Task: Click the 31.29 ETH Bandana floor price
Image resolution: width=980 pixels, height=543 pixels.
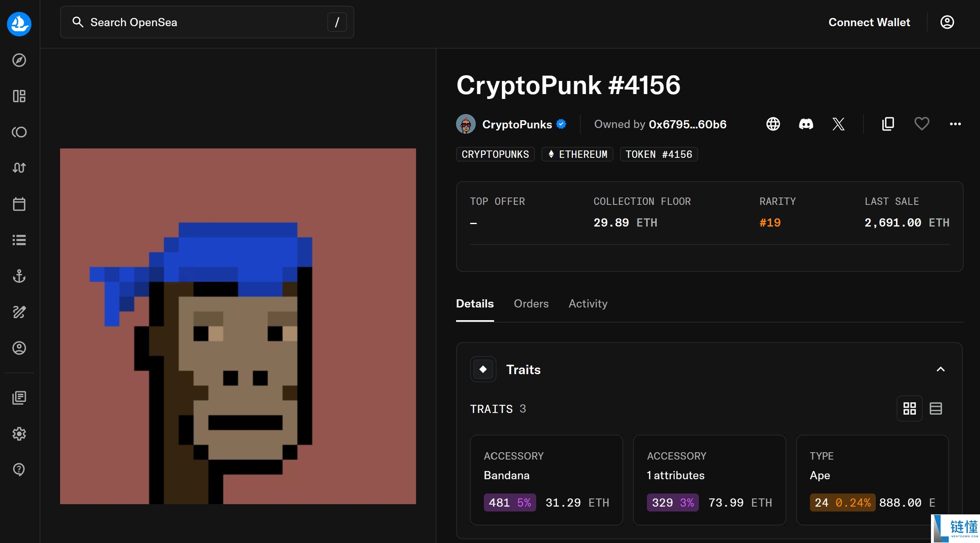Action: (x=577, y=503)
